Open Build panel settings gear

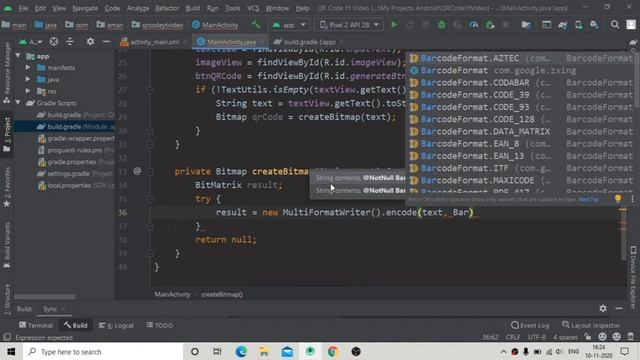point(603,309)
